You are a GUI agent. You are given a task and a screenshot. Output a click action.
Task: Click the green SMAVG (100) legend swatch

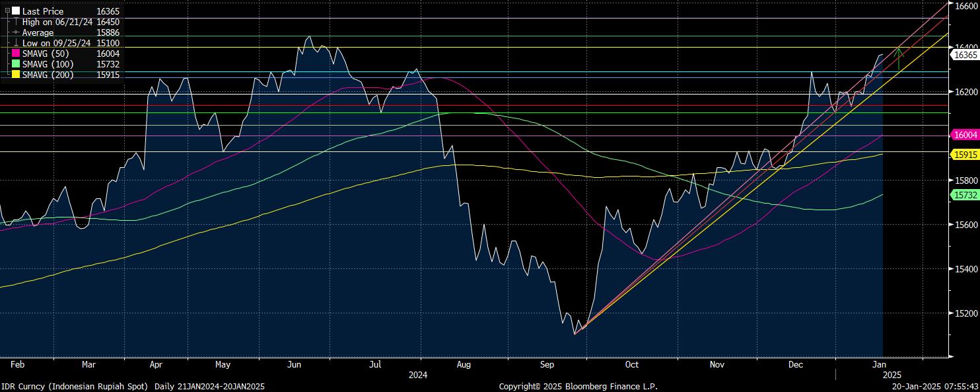(x=16, y=64)
